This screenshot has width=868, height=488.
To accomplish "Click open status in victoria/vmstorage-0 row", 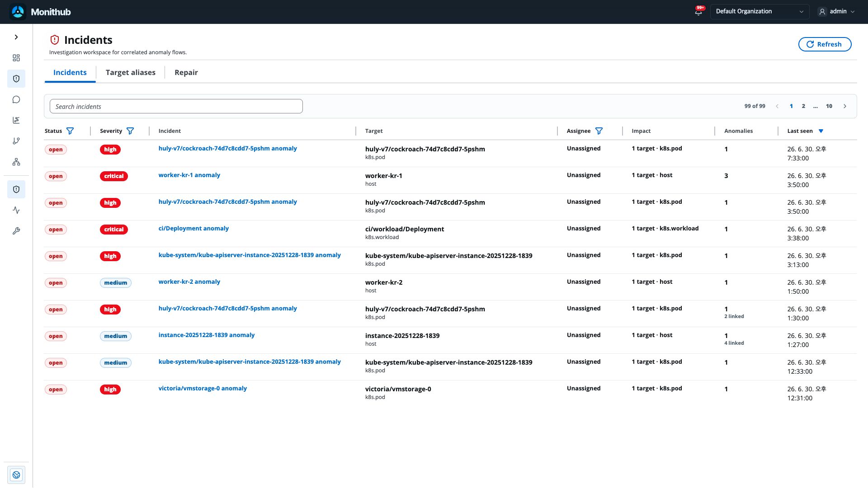I will click(56, 389).
